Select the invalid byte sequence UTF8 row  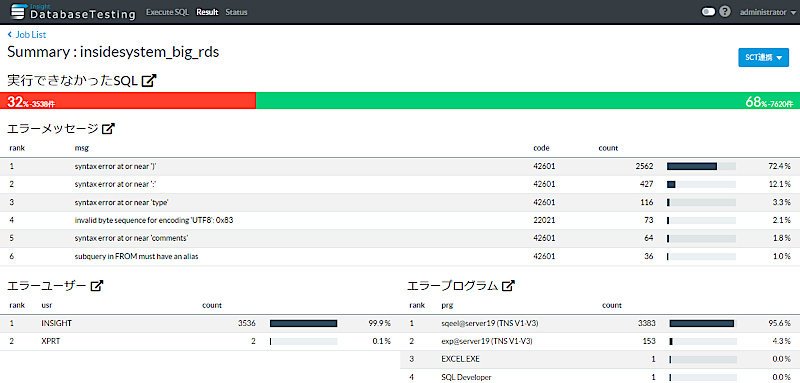click(x=400, y=220)
